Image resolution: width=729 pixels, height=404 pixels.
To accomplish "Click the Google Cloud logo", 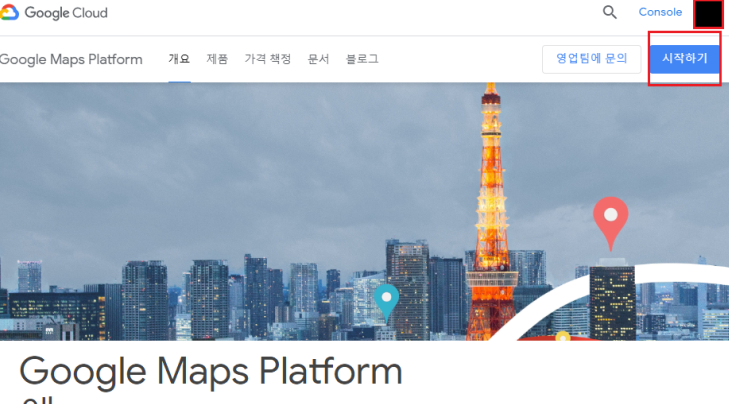I will coord(53,13).
